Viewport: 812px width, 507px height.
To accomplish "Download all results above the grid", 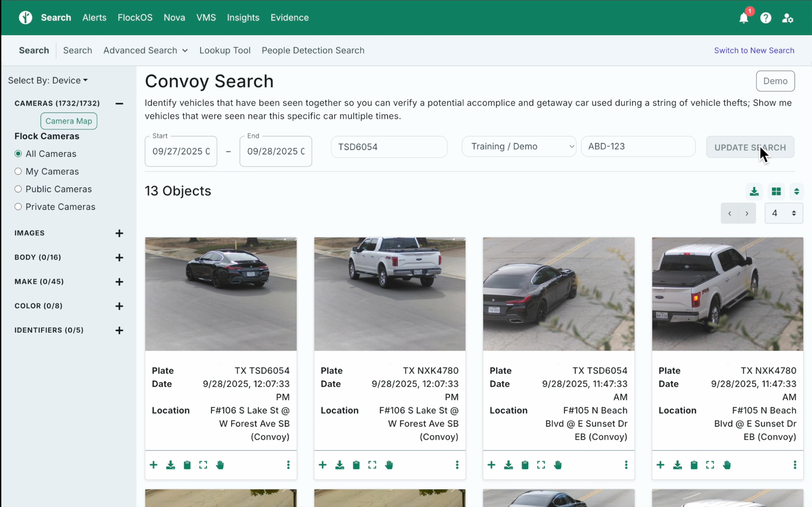I will [754, 191].
